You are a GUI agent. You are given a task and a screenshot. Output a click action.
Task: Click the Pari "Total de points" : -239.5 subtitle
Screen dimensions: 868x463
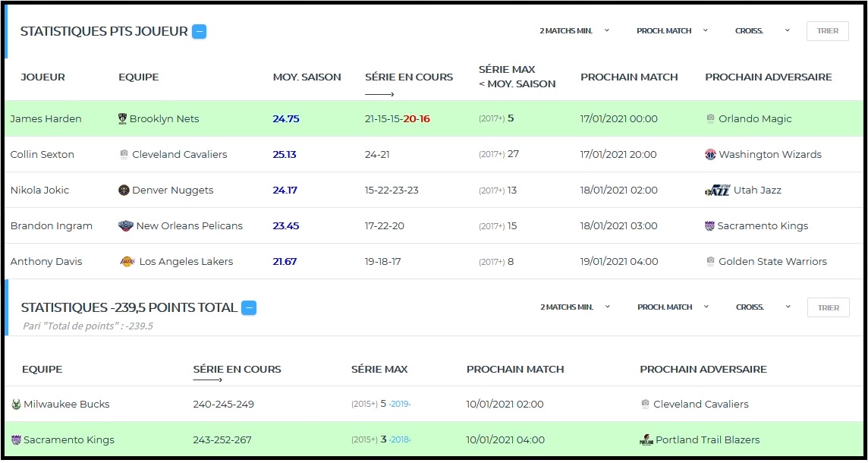click(x=88, y=326)
